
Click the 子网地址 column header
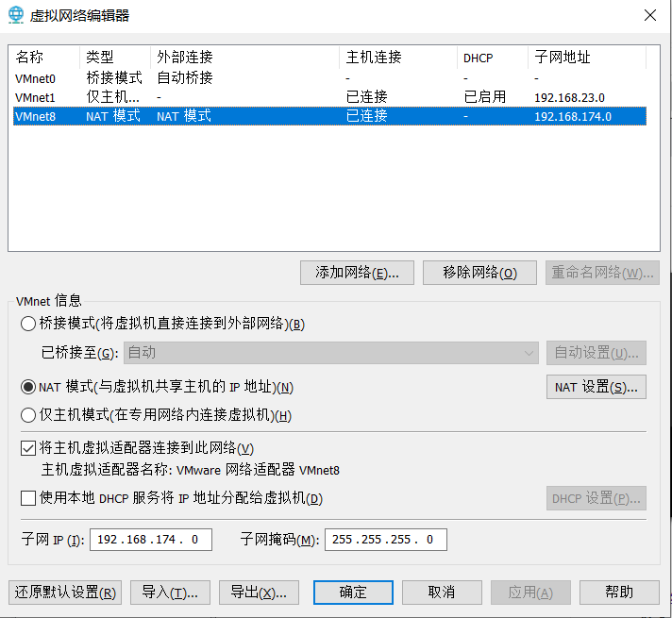pos(587,57)
